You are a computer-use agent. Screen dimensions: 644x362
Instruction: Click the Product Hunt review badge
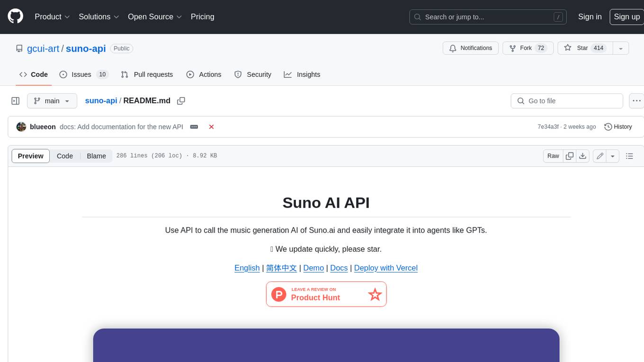(326, 294)
